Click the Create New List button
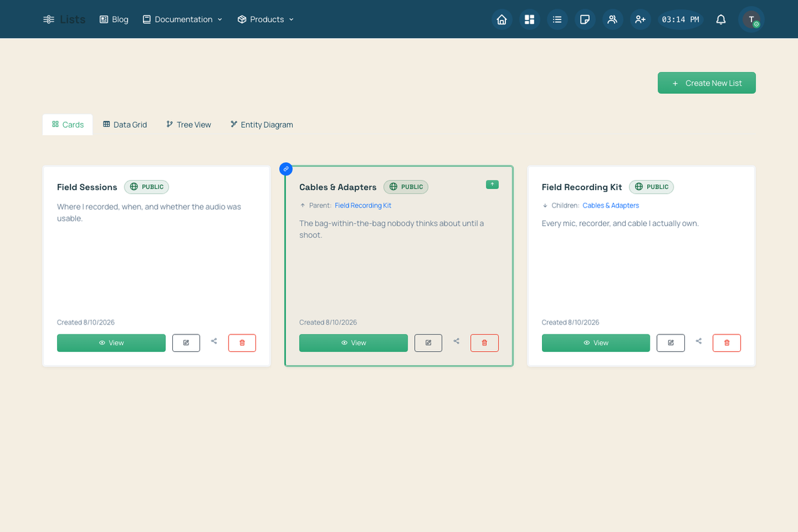Image resolution: width=798 pixels, height=532 pixels. coord(707,83)
